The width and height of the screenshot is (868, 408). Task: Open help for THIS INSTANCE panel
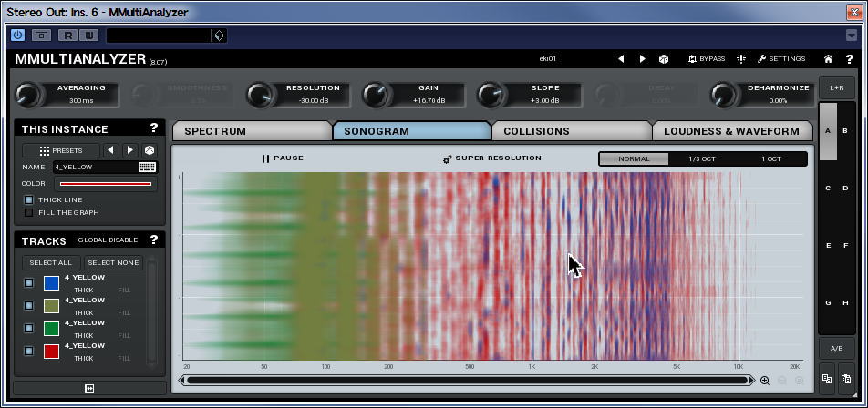pyautogui.click(x=154, y=128)
